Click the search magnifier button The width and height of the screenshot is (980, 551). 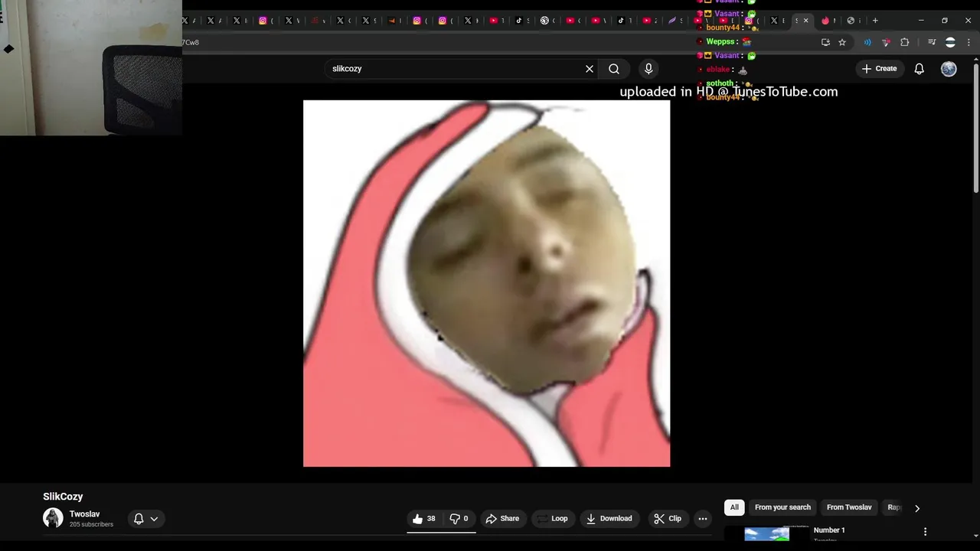coord(614,69)
